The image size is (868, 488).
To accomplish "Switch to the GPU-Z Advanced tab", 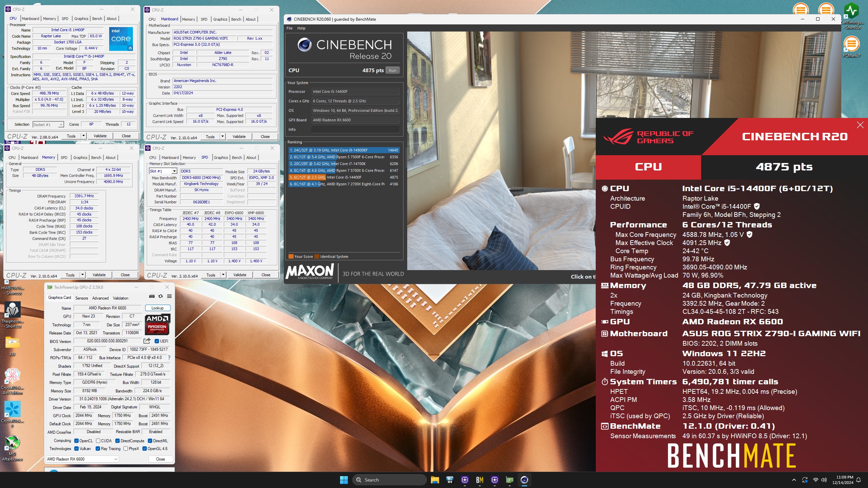I will [x=100, y=298].
